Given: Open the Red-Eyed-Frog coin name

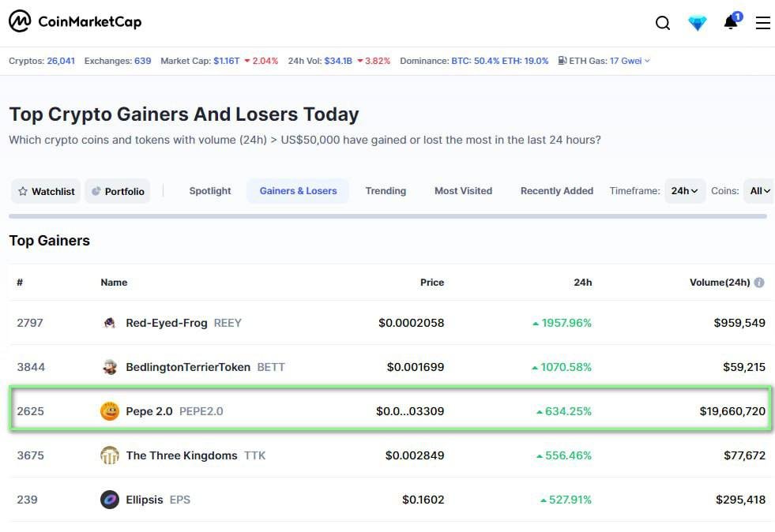Looking at the screenshot, I should click(167, 323).
